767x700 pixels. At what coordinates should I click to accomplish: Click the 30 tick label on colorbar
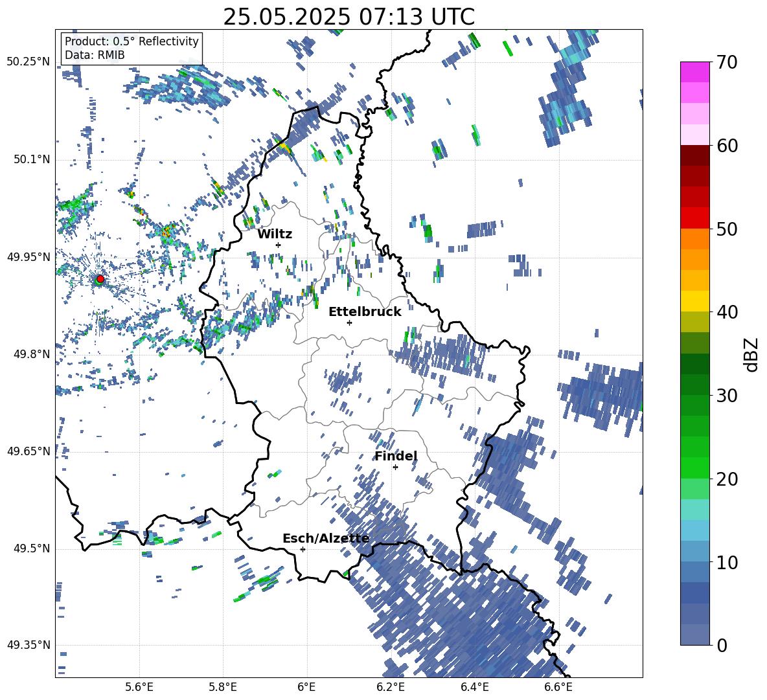(727, 396)
